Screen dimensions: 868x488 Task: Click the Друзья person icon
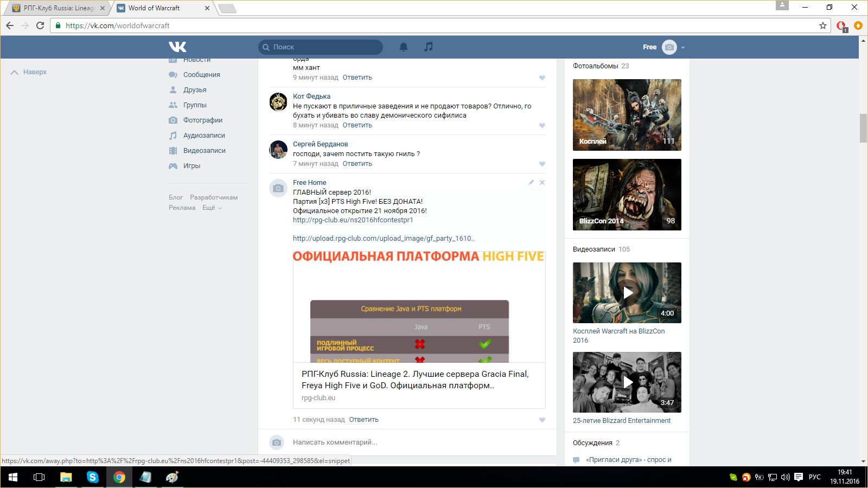tap(173, 90)
